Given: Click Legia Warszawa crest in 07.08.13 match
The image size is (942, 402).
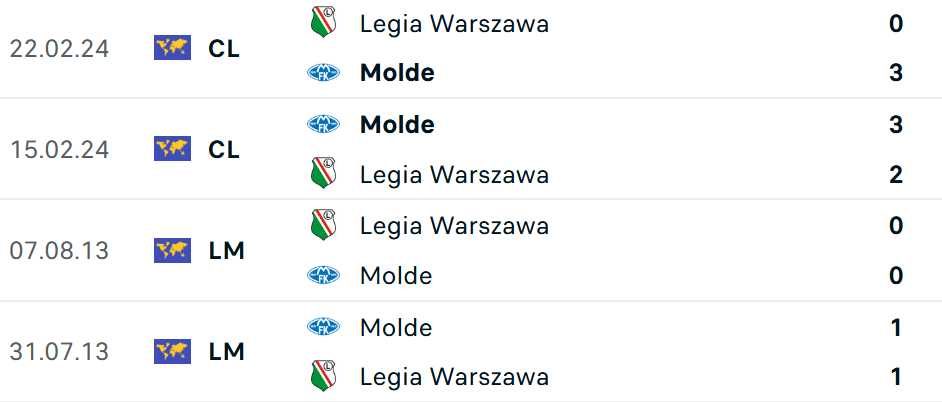Looking at the screenshot, I should point(324,225).
